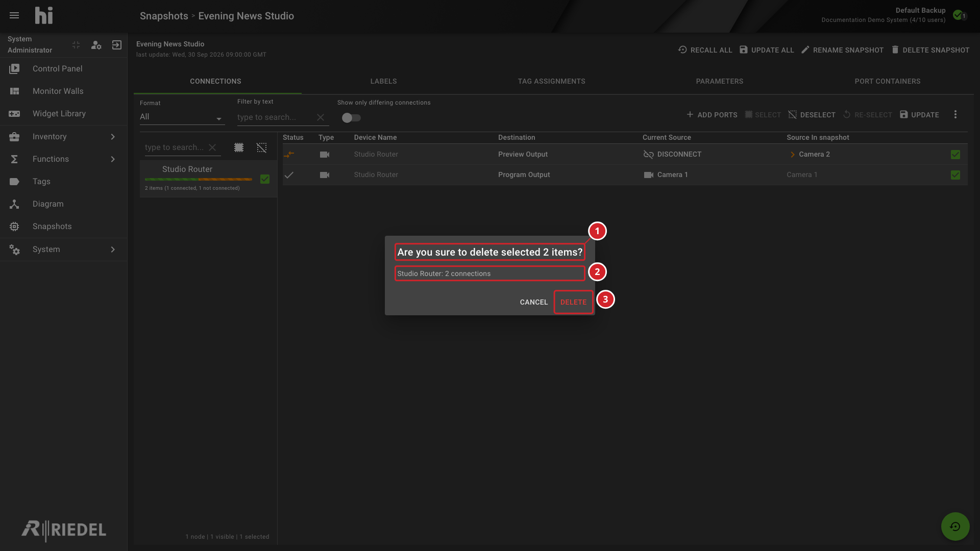980x551 pixels.
Task: Click the logout icon in sidebar
Action: coord(117,45)
